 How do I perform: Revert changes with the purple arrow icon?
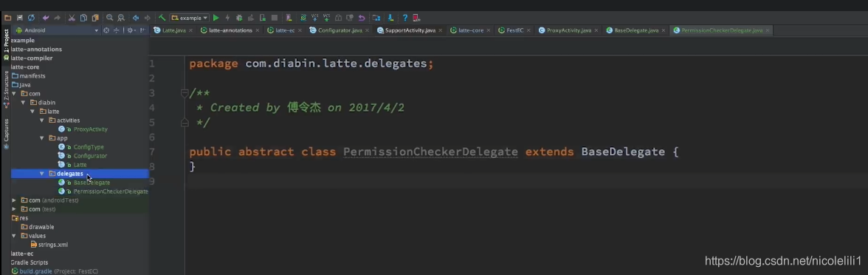362,18
